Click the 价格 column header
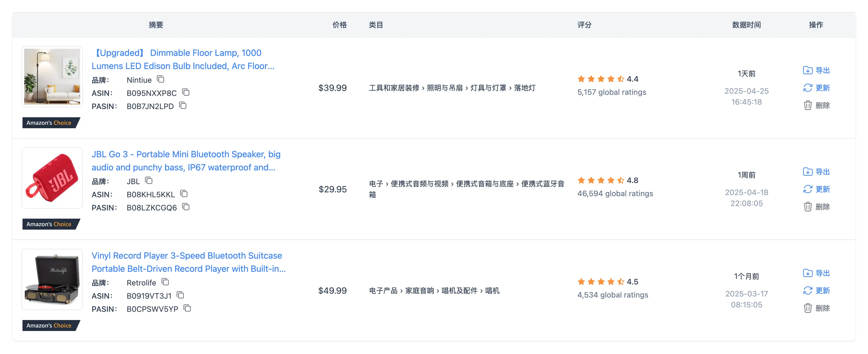 (339, 25)
